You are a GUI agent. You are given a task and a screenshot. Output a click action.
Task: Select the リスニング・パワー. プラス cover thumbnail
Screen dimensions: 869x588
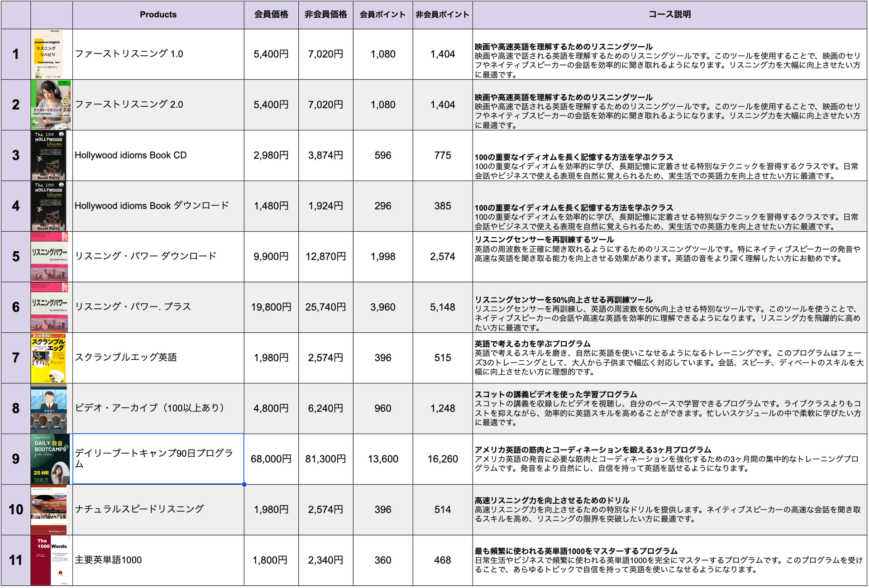pyautogui.click(x=50, y=307)
